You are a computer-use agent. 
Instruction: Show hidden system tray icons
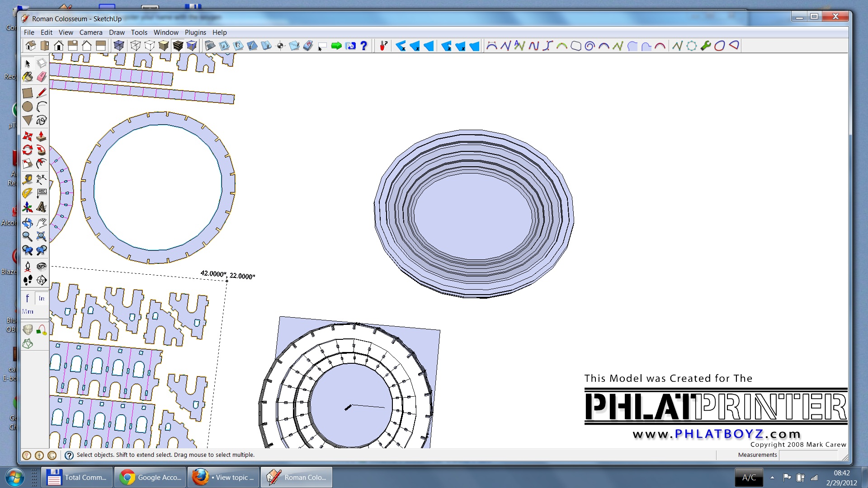(772, 477)
